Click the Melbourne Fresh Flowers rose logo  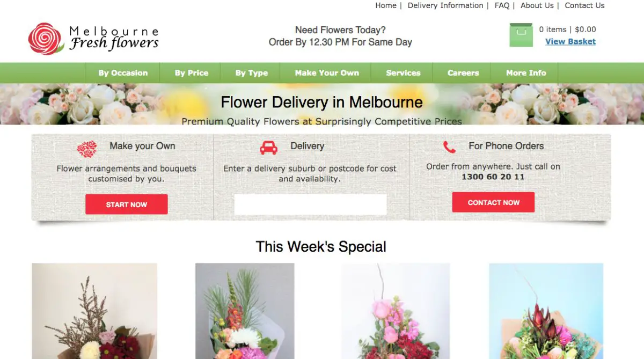46,39
